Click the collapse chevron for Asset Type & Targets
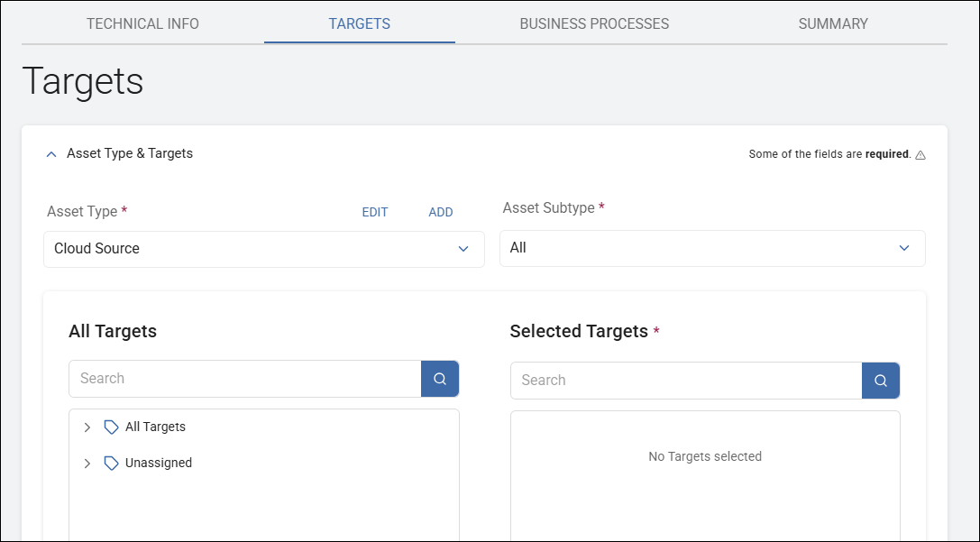Image resolution: width=980 pixels, height=542 pixels. (x=51, y=153)
